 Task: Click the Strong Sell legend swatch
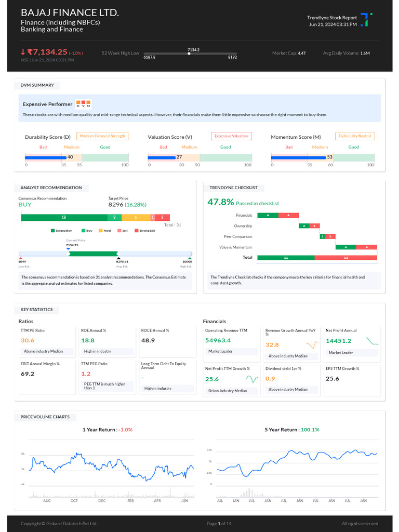137,230
